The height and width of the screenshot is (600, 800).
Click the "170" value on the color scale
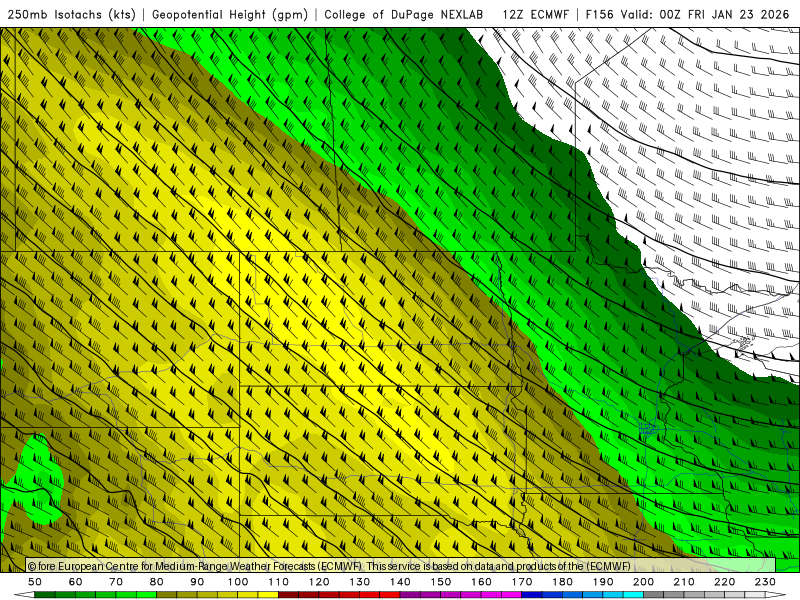pos(522,582)
